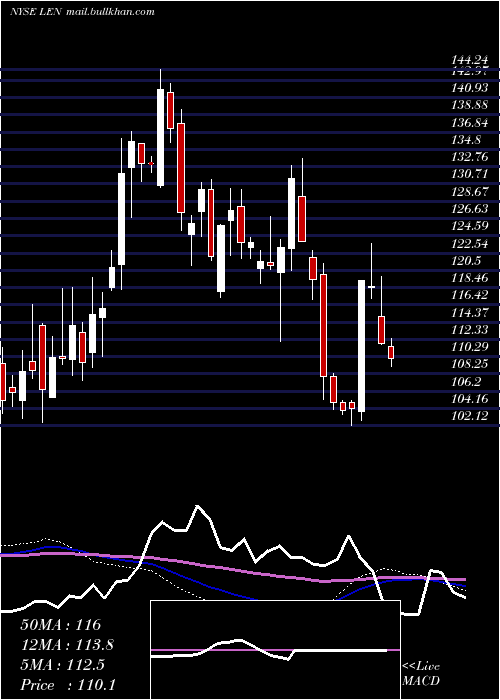Image resolution: width=500 pixels, height=700 pixels.
Task: Click the 144.24 price level label
Action: point(469,61)
